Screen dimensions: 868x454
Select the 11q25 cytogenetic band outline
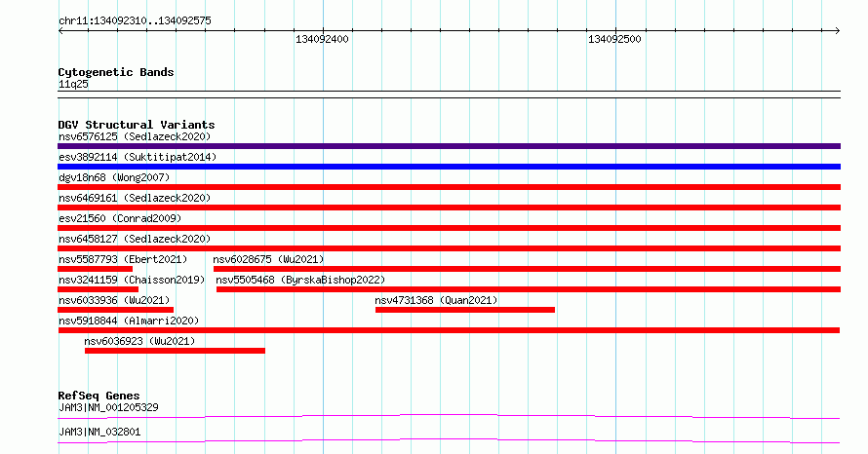tap(449, 95)
